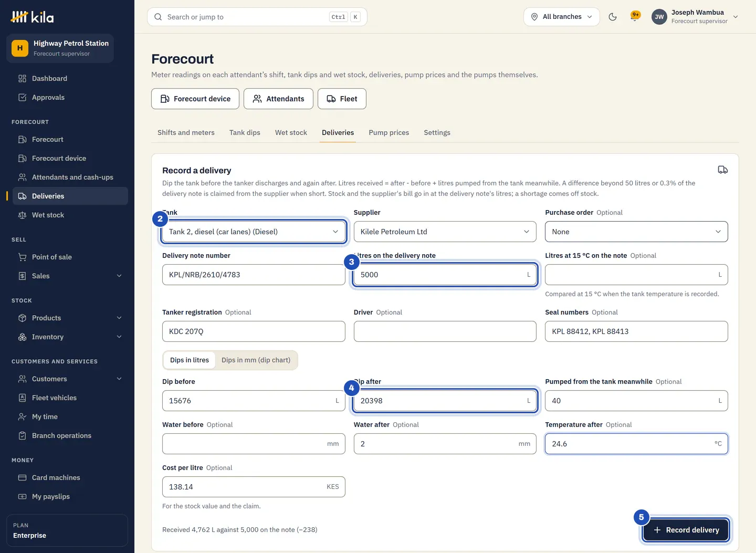Click the JW user avatar

point(659,17)
